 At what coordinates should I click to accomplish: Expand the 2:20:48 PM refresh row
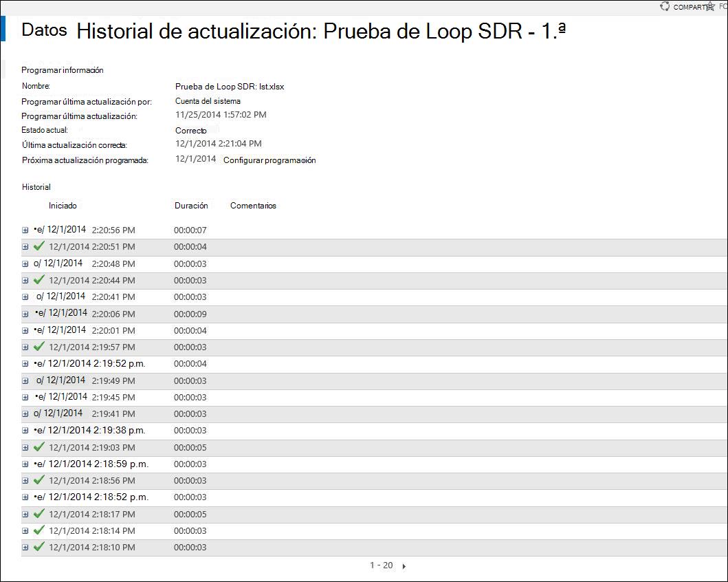(x=25, y=264)
